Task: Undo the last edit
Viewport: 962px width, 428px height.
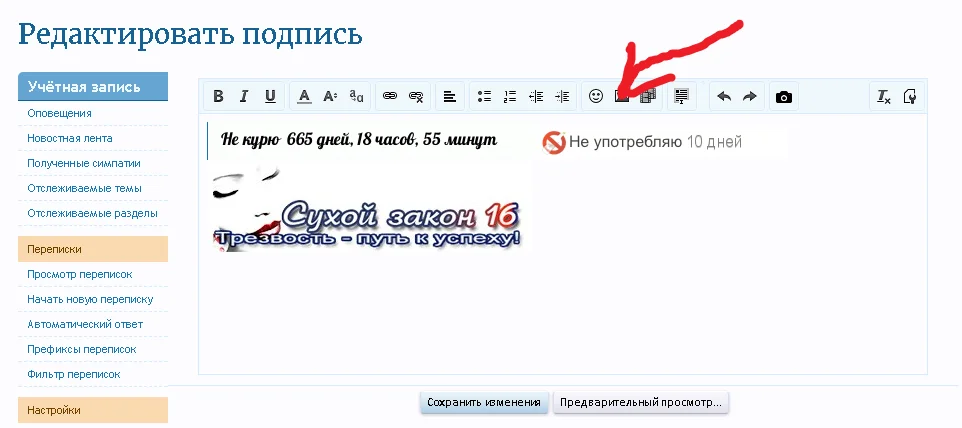Action: (x=724, y=96)
